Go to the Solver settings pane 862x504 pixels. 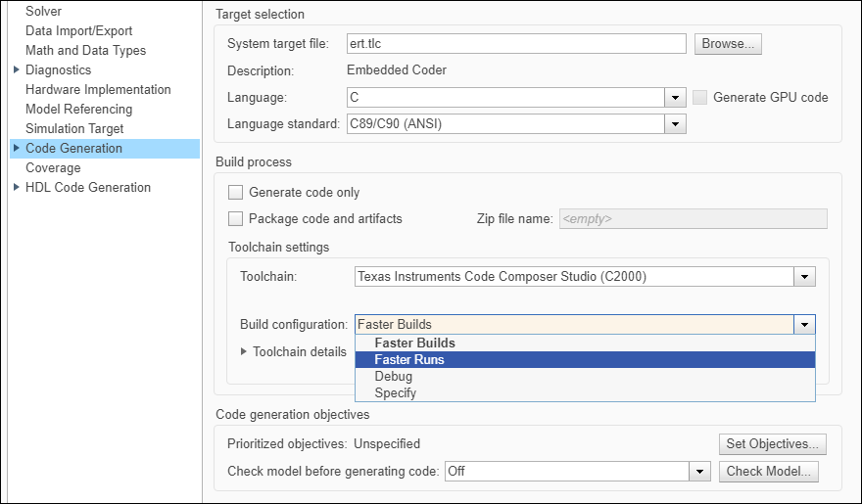click(x=44, y=11)
